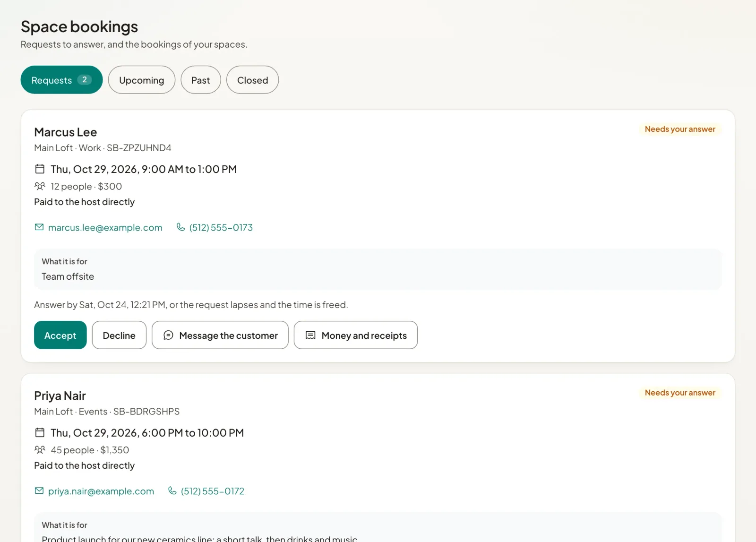The image size is (756, 542).
Task: Click the calendar icon for Marcus's 9:00 AM booking
Action: (x=40, y=169)
